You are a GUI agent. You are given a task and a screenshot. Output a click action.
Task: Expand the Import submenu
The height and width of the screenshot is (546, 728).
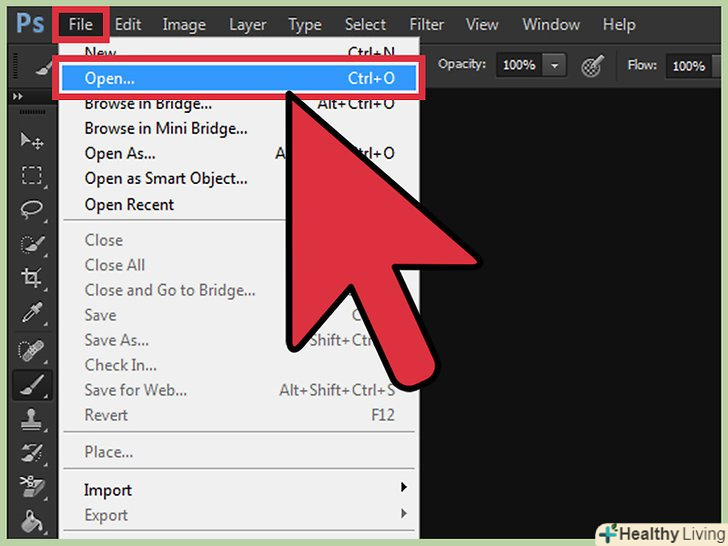point(403,487)
